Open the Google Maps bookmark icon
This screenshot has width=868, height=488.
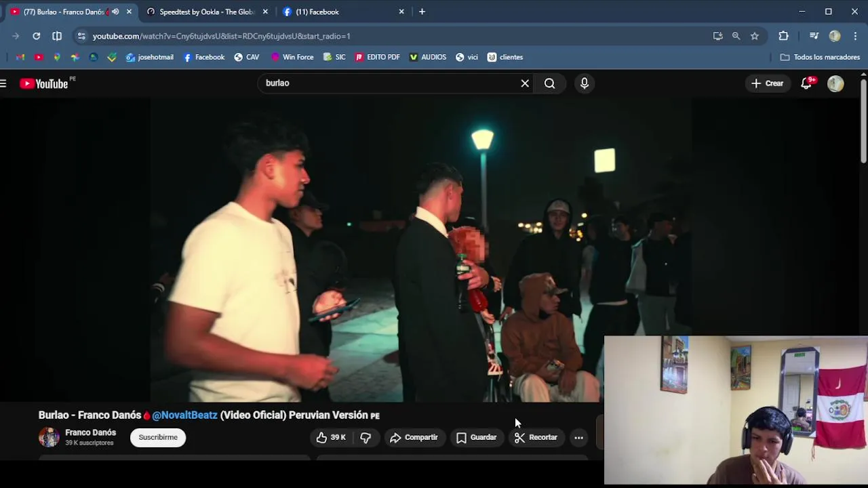(x=57, y=57)
